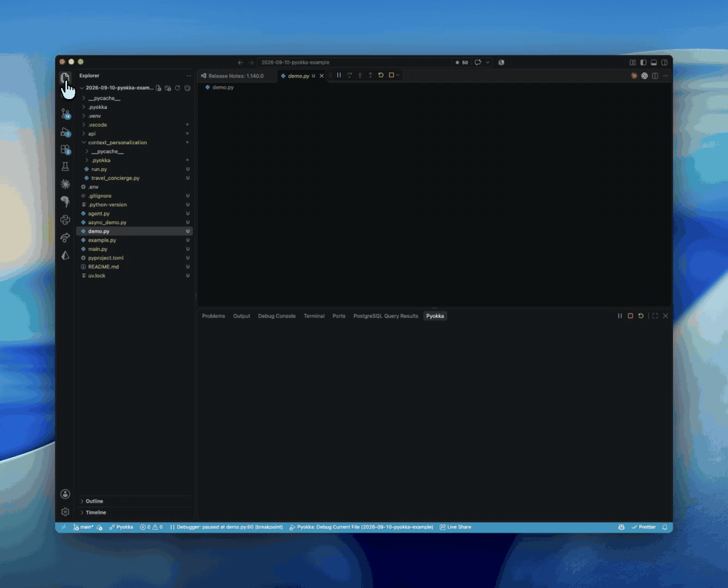Step Out in the debug toolbar
The height and width of the screenshot is (588, 728).
point(370,75)
